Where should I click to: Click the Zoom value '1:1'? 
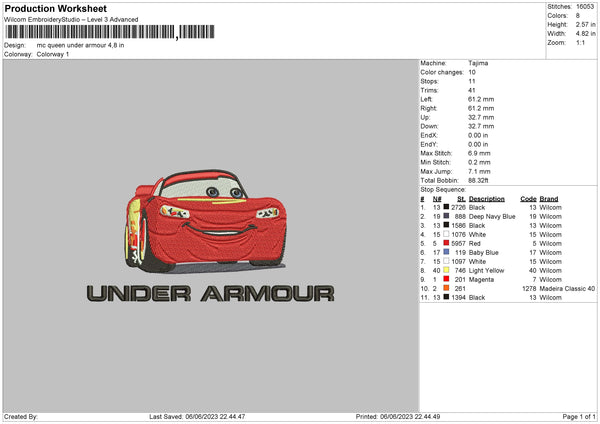[x=580, y=42]
